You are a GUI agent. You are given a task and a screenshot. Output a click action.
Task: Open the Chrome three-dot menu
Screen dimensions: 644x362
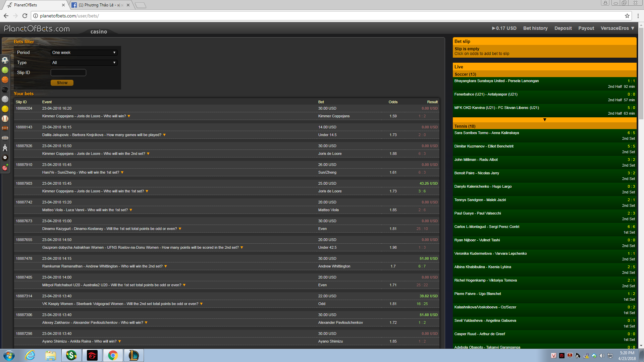(638, 16)
